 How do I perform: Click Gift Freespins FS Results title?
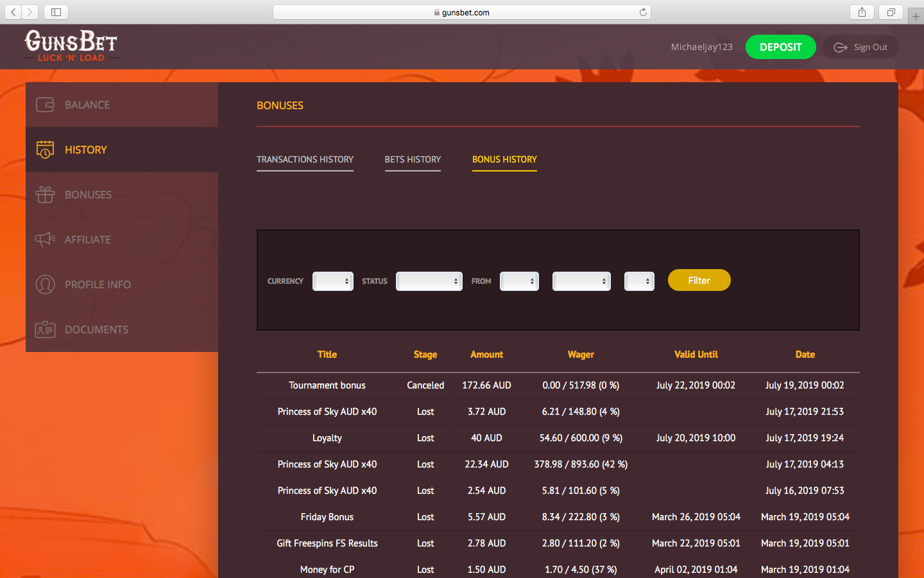tap(327, 543)
